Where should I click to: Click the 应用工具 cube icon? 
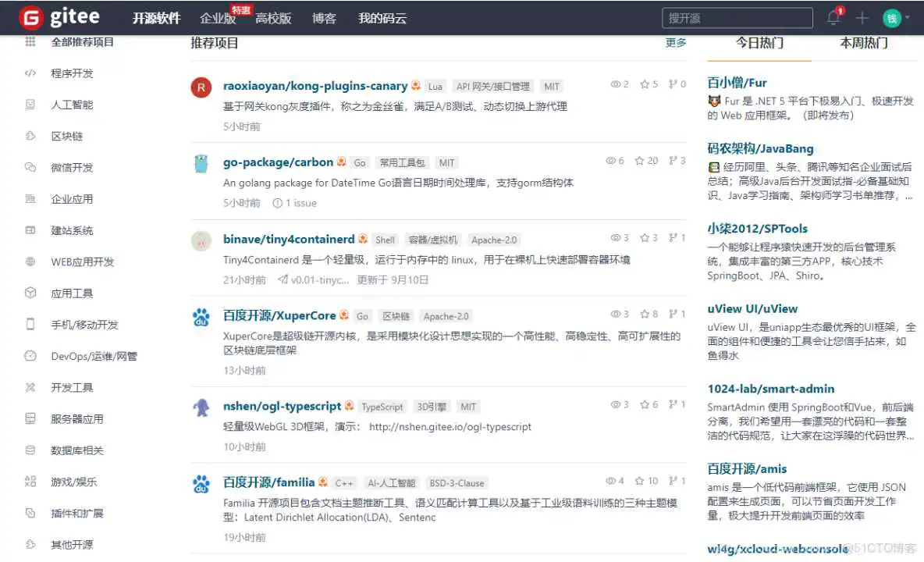[x=30, y=293]
